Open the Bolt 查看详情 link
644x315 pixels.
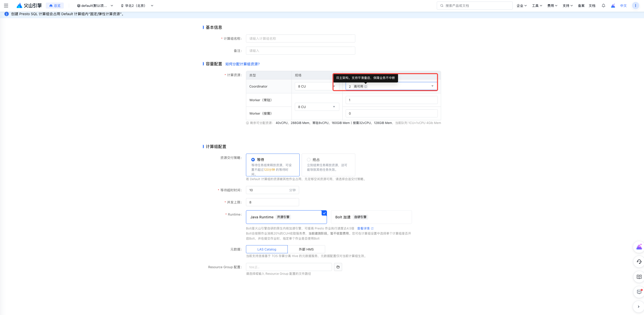[363, 228]
